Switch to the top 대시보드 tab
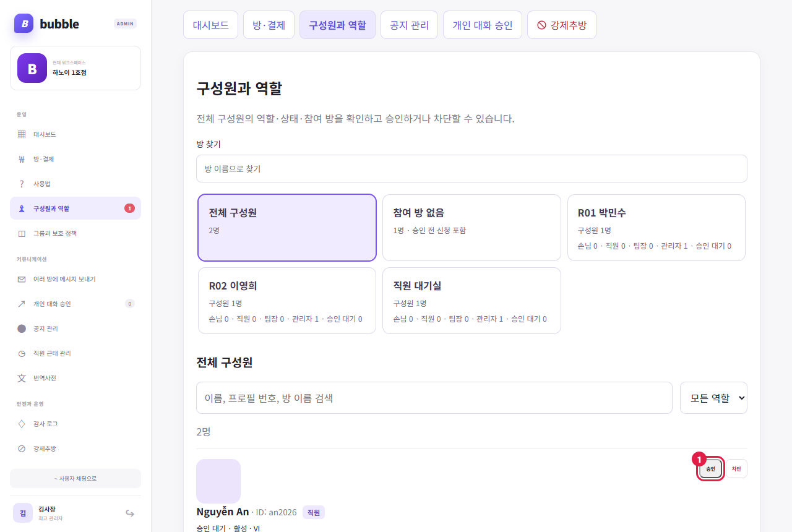Screen dimensions: 792x532 210,25
